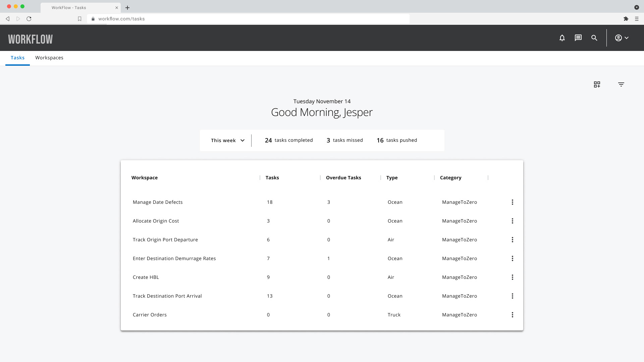Click overdue count 3 for Manage Date Defects

[x=329, y=202]
